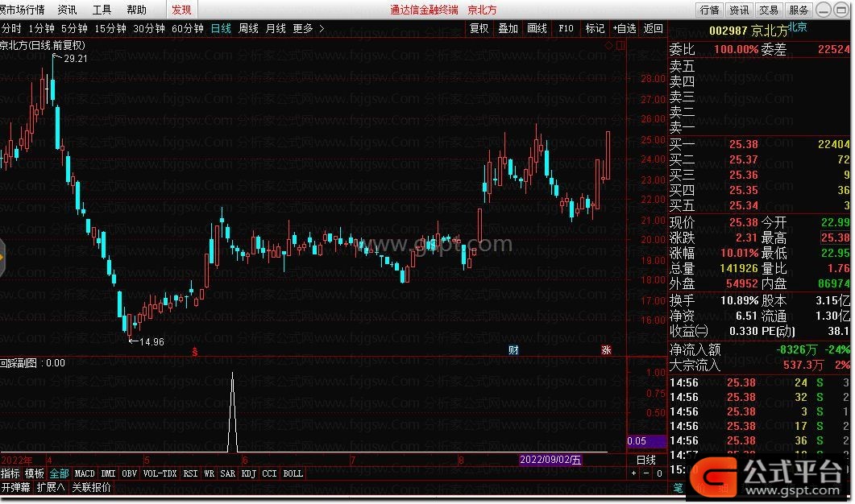Switch sub-chart to DMI indicator

coord(109,473)
